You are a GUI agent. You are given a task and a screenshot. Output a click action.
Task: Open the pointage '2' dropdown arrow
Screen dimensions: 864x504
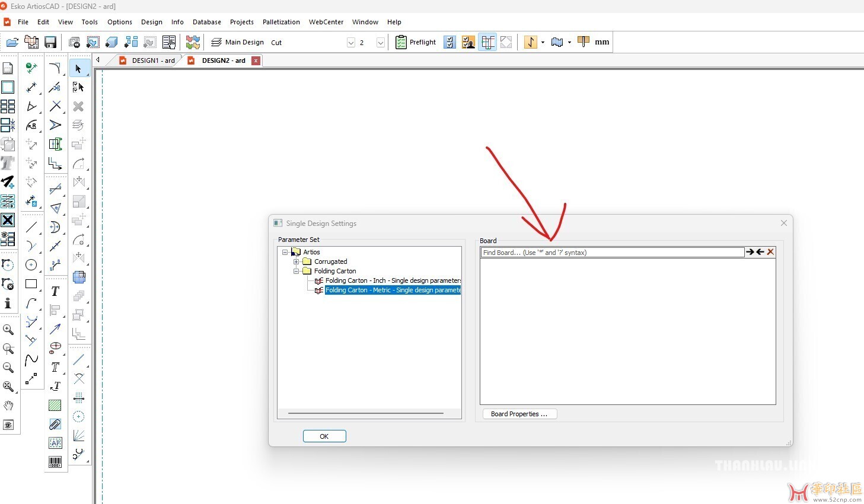click(x=381, y=43)
